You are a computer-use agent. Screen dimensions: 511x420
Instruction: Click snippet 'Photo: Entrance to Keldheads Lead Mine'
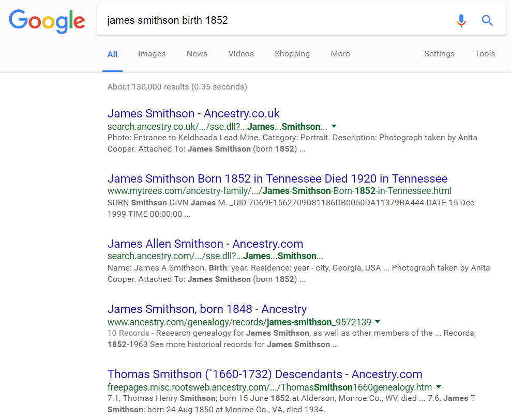(x=292, y=143)
